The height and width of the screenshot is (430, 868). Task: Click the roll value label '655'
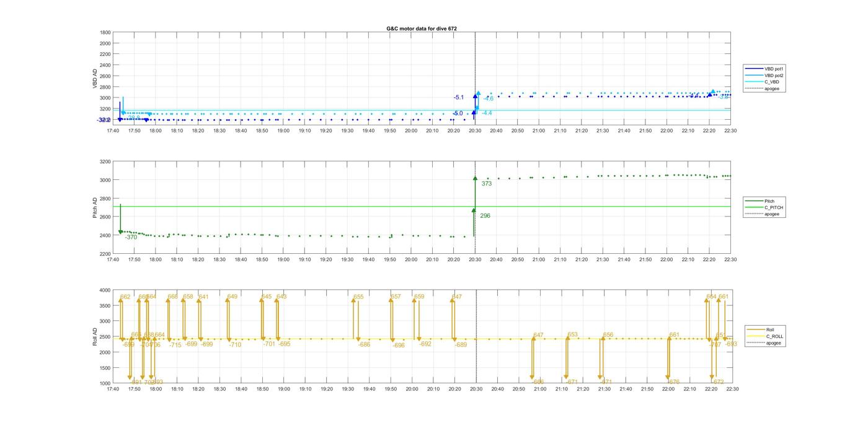click(358, 297)
